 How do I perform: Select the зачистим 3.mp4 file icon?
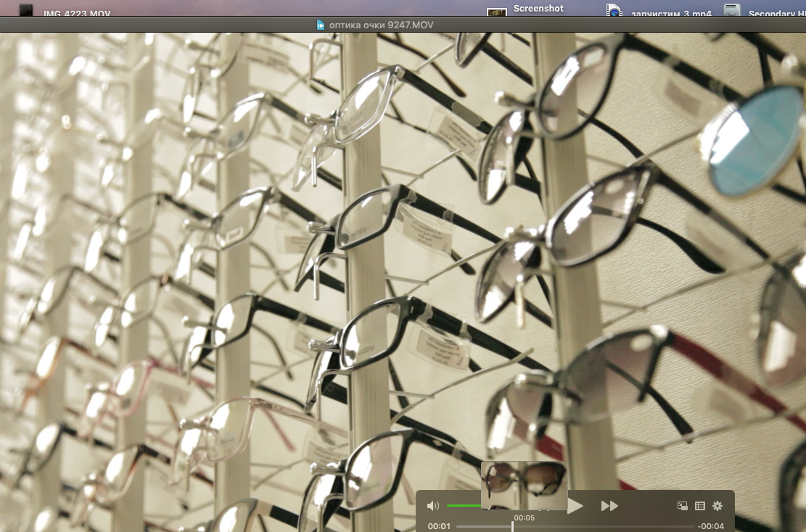614,11
